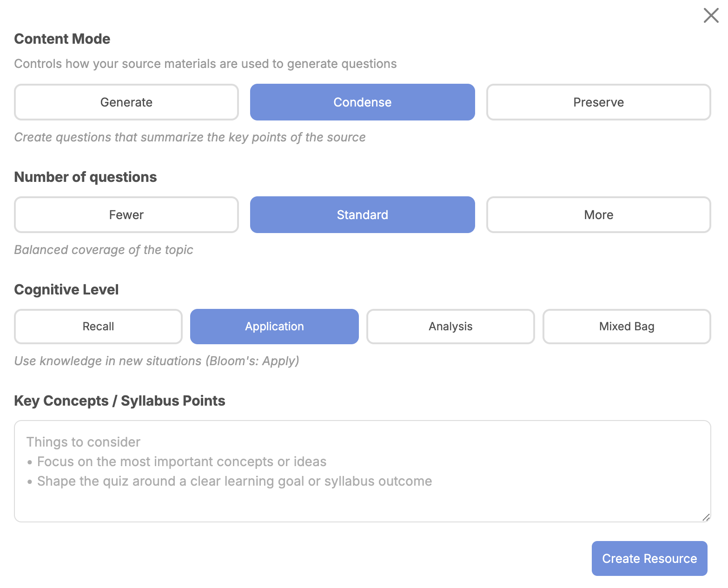
Task: Confirm Application as cognitive level
Action: click(274, 326)
